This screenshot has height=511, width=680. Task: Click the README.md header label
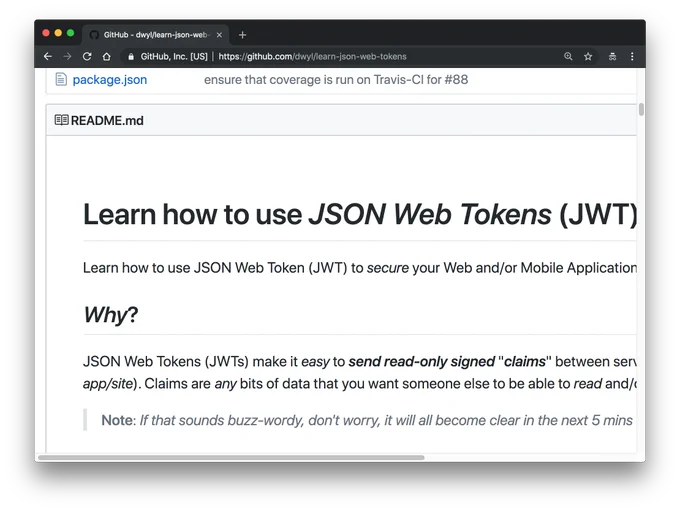click(x=107, y=121)
